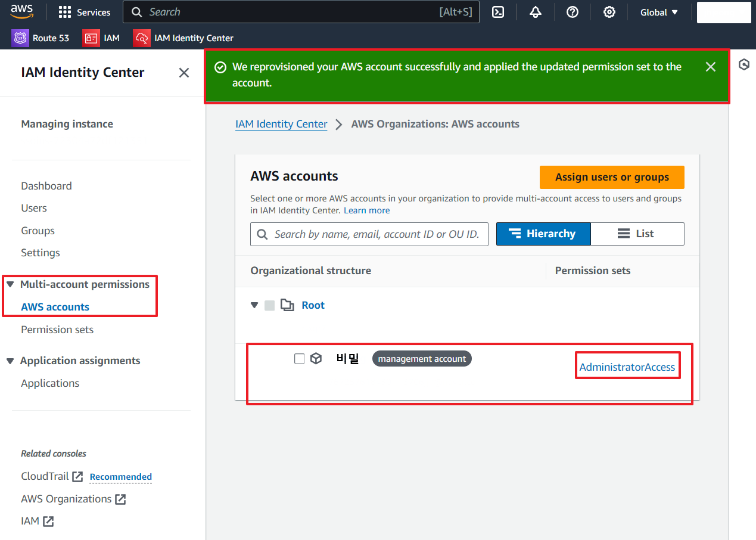Open Settings in the sidebar
756x540 pixels.
click(41, 253)
